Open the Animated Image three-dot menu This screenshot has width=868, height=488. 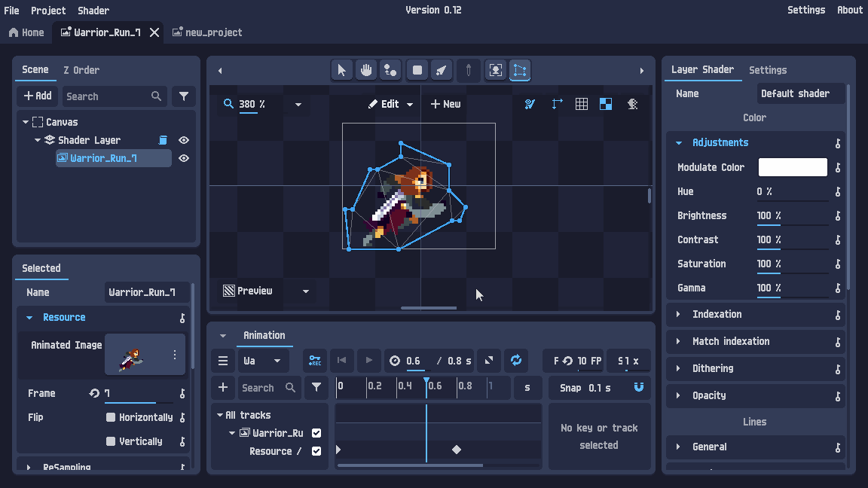pyautogui.click(x=174, y=354)
